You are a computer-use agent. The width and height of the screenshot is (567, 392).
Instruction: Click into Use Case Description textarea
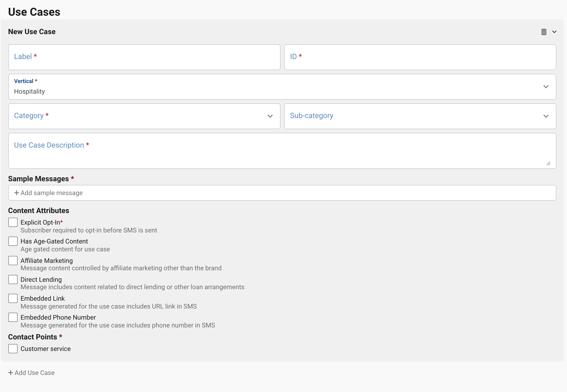282,151
